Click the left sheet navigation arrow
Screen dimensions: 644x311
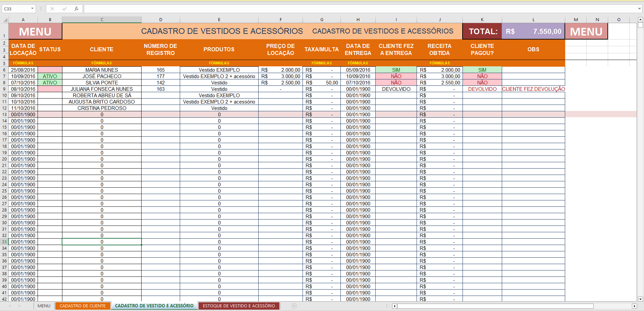tap(10, 306)
